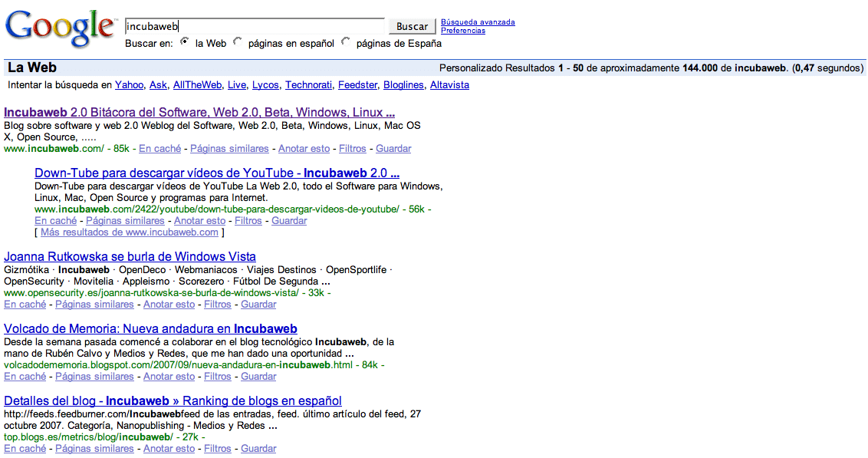Click "En caché" under the first result
This screenshot has height=458, width=868.
pos(159,149)
